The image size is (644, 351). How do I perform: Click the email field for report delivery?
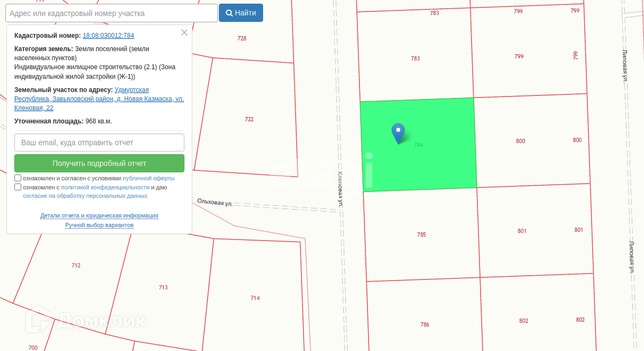pos(99,143)
